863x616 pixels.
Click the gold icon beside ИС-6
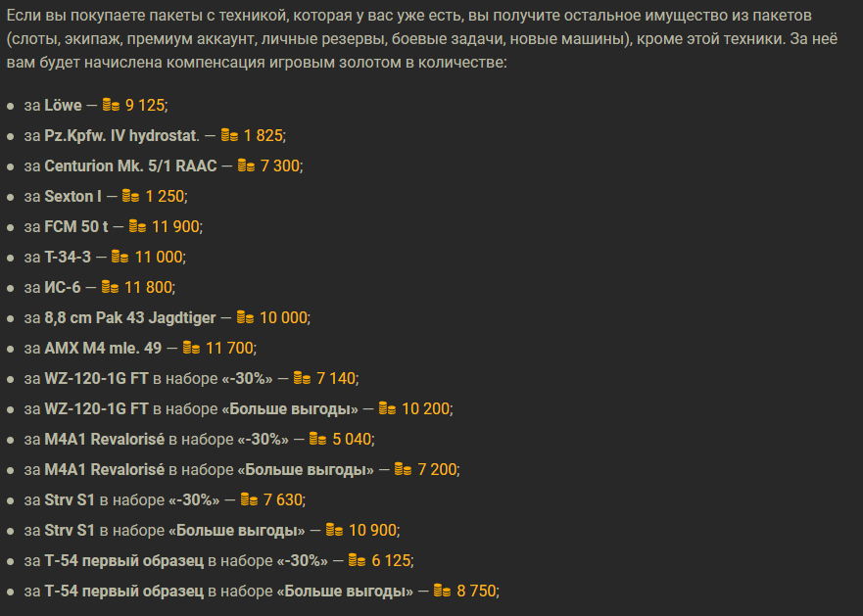click(110, 286)
